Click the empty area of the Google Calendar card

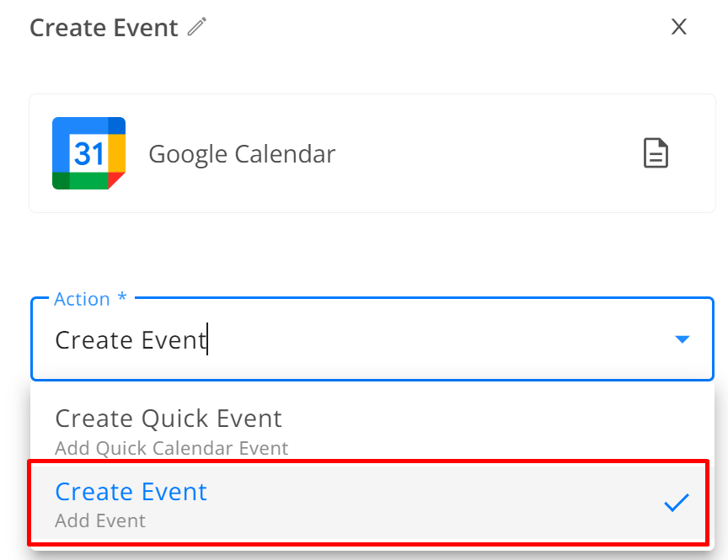pos(488,153)
